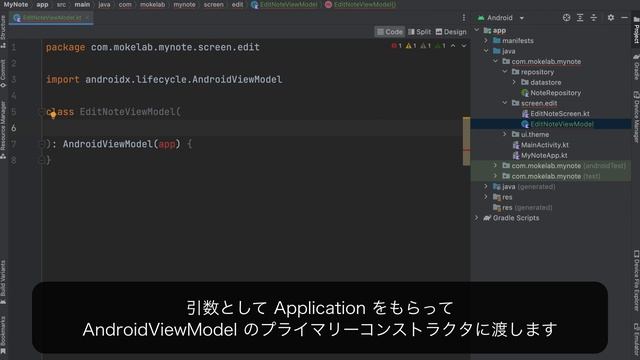
Task: Click the green typo count indicator
Action: [x=440, y=46]
